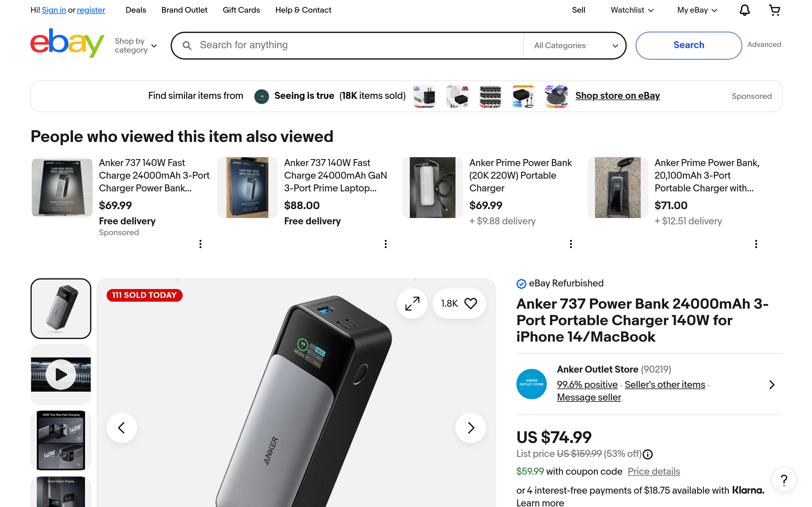Open more options for the $88.00 Anker item
The image size is (812, 507).
(x=385, y=244)
